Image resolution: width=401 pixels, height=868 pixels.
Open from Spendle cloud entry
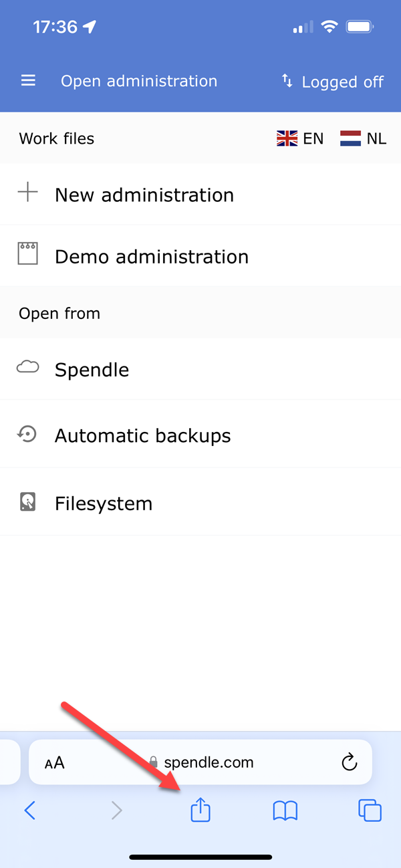(200, 369)
